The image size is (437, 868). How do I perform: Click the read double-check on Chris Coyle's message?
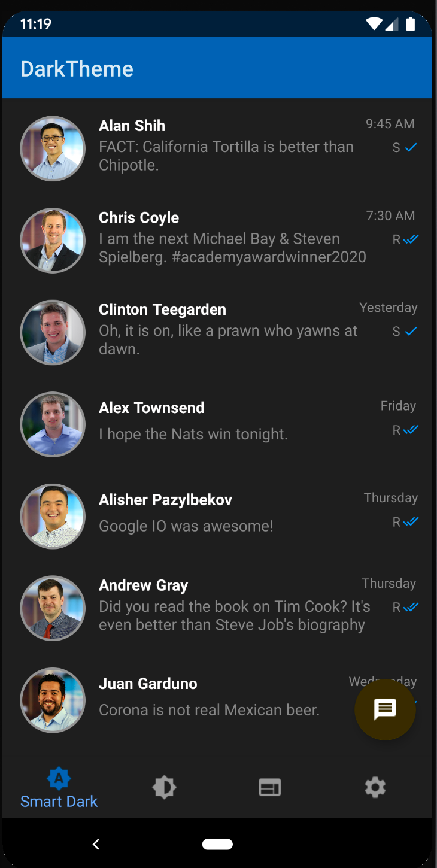[411, 239]
